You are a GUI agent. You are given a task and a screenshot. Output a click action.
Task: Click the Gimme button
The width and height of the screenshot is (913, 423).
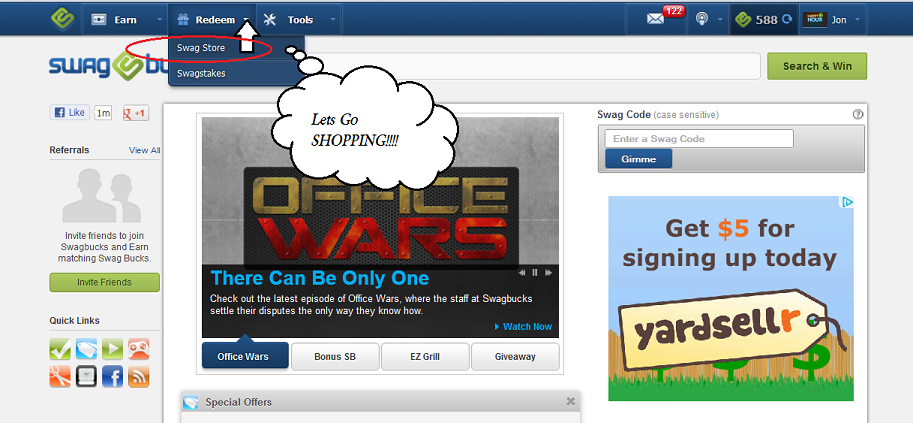(x=638, y=159)
